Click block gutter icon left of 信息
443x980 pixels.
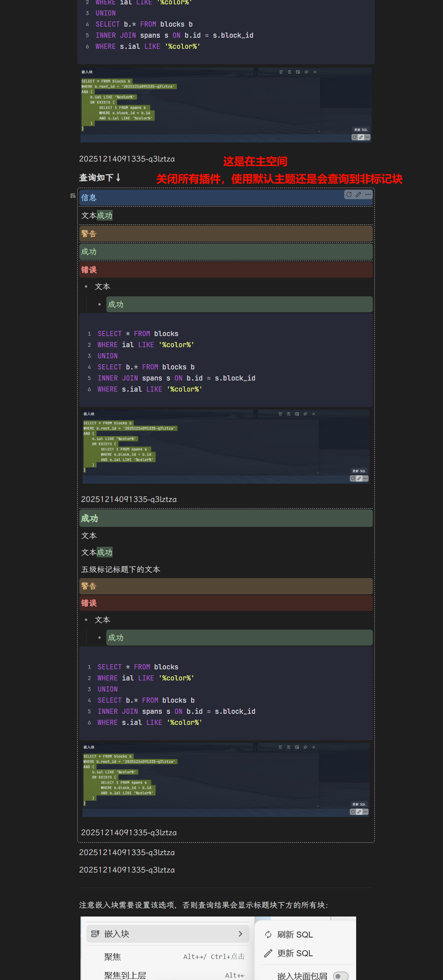point(73,196)
